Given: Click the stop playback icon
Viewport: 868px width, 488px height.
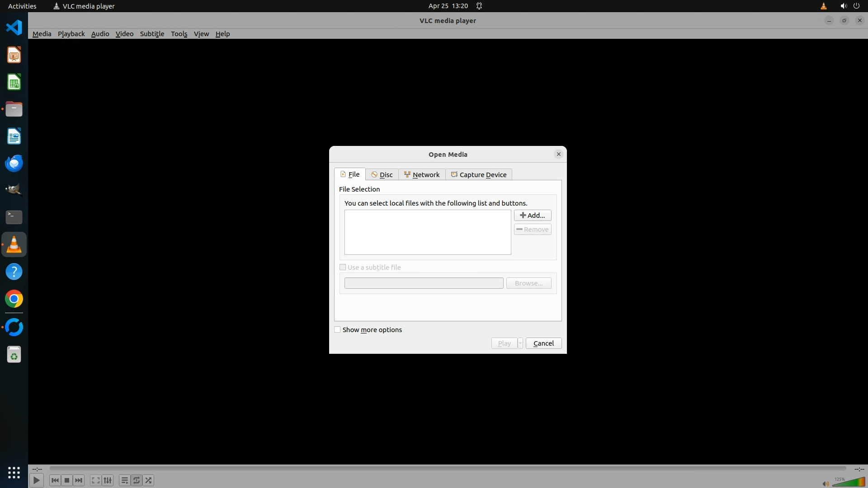Looking at the screenshot, I should point(67,480).
